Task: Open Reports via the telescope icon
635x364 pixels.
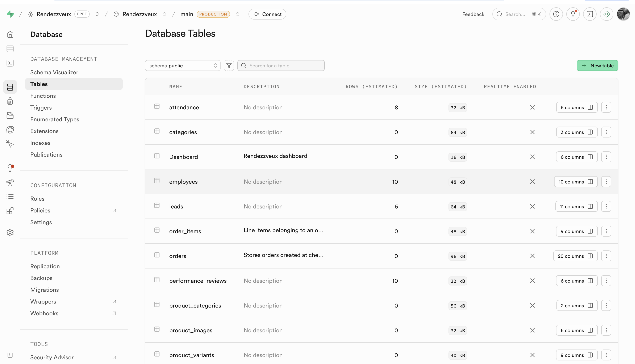Action: (x=10, y=182)
